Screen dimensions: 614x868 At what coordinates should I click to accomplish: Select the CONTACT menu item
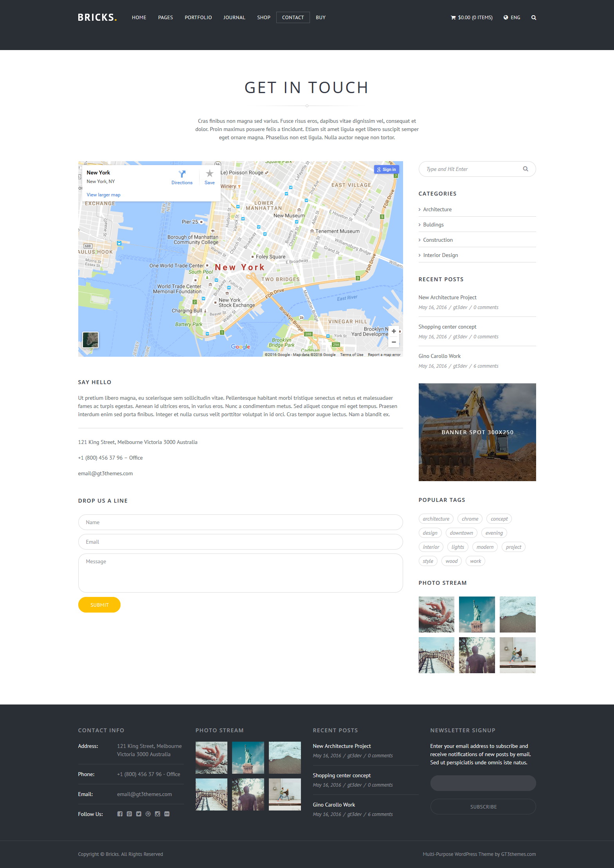pos(293,18)
